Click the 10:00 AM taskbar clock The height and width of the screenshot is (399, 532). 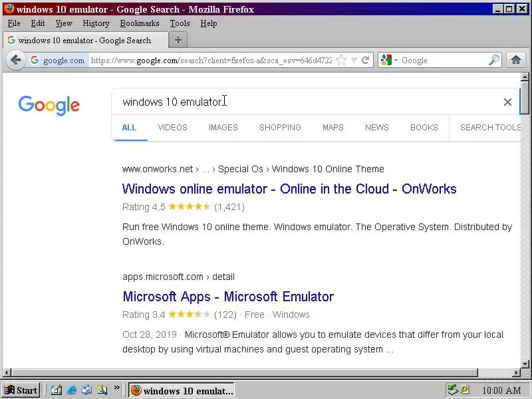click(x=501, y=390)
